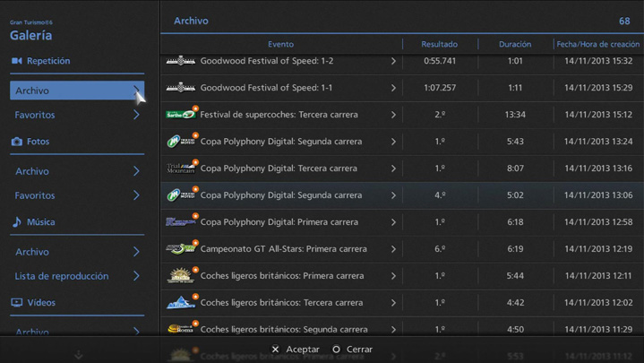Screen dimensions: 644x363
Task: Expand the Archivo chevron under Fotos
Action: click(x=136, y=171)
